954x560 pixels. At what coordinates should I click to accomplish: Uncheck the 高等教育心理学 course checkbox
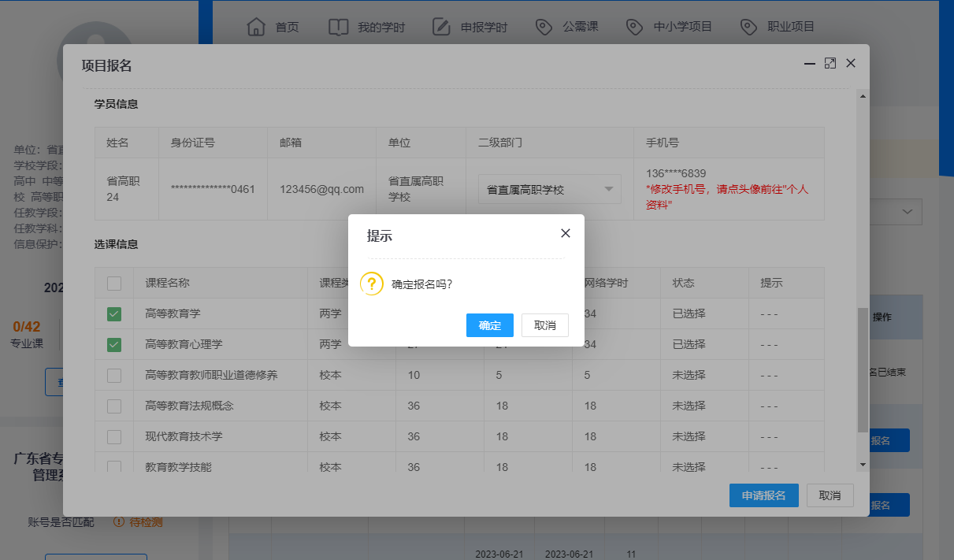click(114, 345)
